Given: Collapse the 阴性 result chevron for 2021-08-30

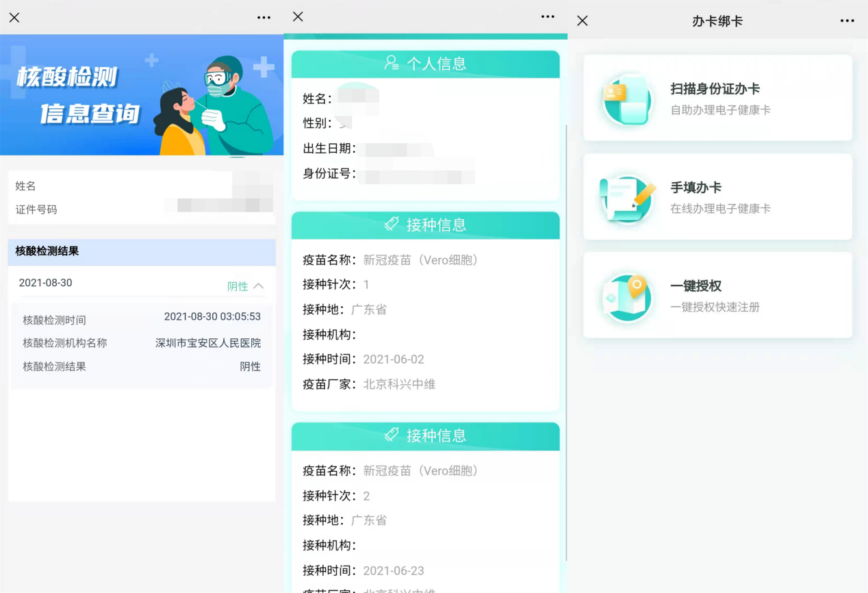Looking at the screenshot, I should click(258, 286).
